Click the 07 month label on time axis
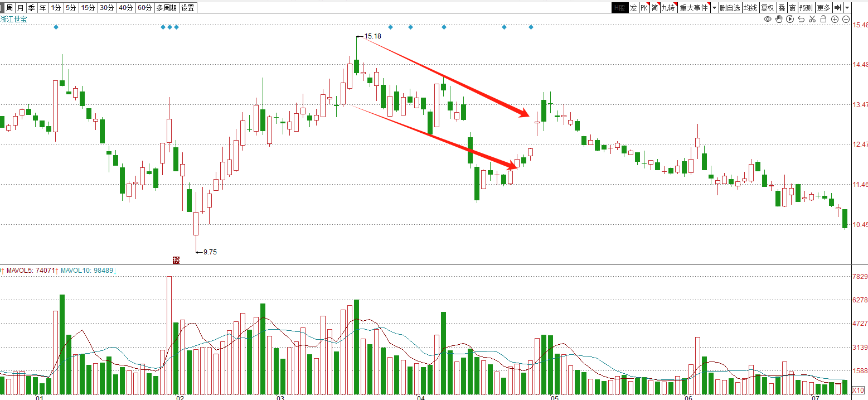 pyautogui.click(x=815, y=398)
